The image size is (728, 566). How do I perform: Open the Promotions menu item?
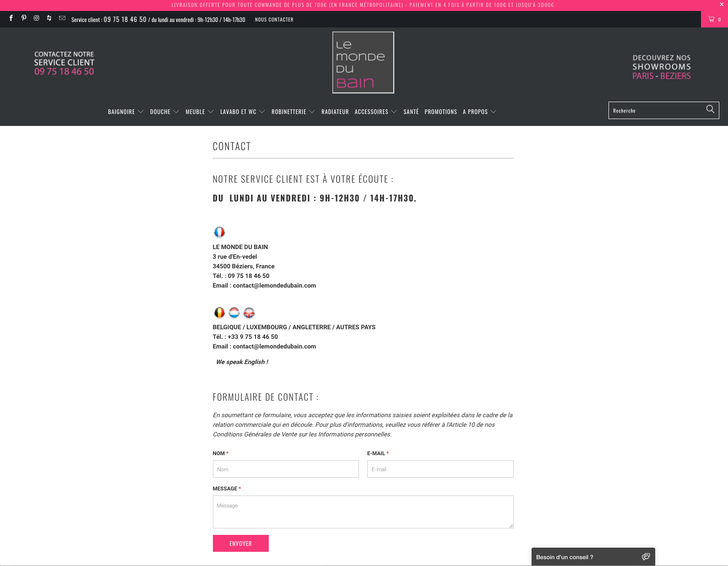point(440,112)
